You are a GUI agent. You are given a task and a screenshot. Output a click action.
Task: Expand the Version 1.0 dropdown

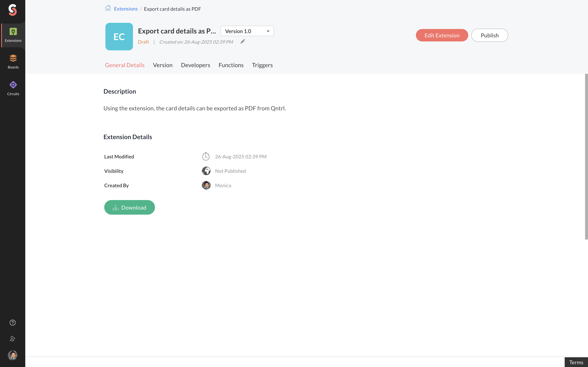coord(247,31)
